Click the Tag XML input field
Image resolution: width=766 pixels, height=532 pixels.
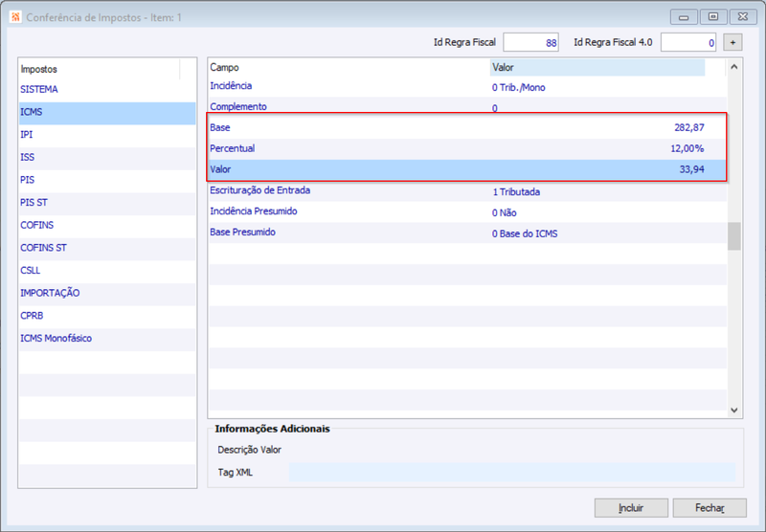click(512, 473)
